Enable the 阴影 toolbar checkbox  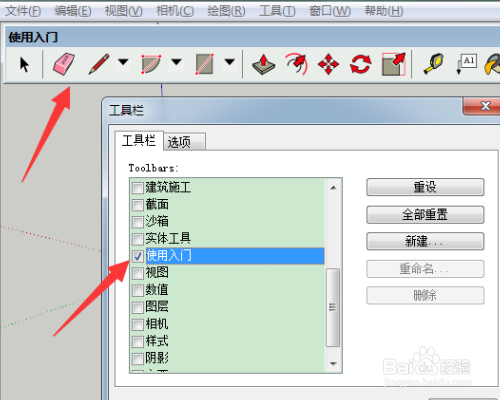click(x=138, y=358)
